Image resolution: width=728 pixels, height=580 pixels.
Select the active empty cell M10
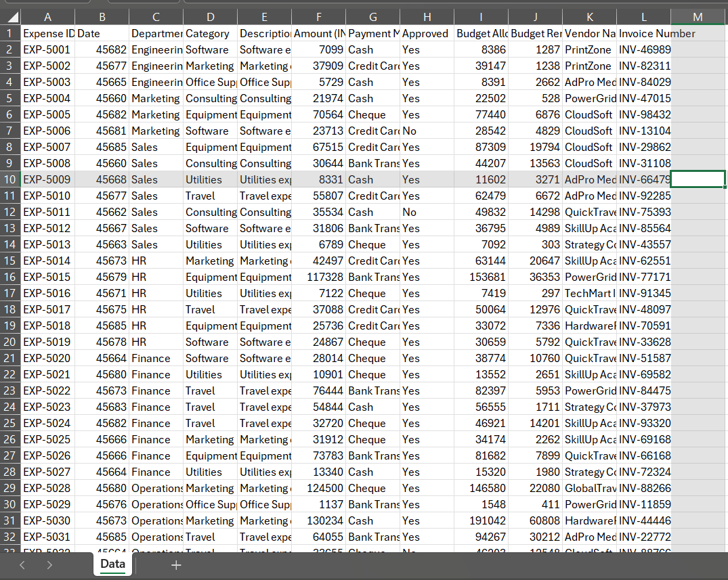pos(698,179)
